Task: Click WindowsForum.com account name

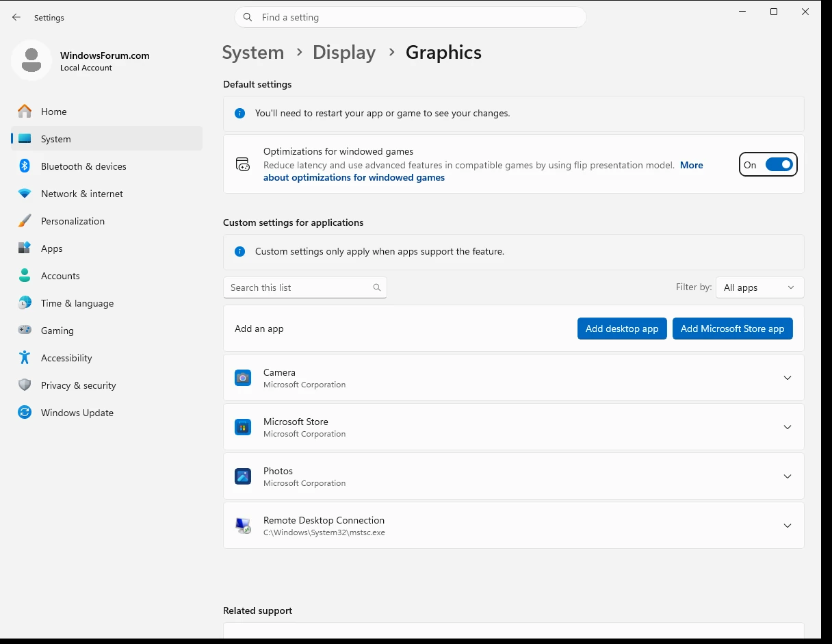Action: (x=105, y=55)
